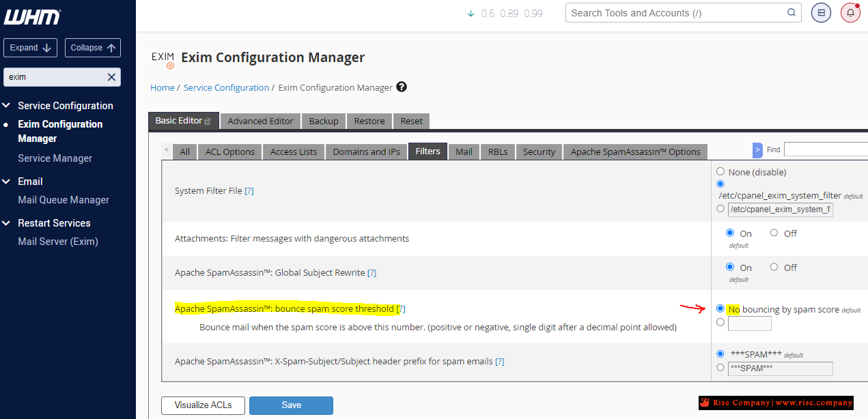Open Exim Configuration Manager in the sidebar
This screenshot has height=419, width=868.
click(60, 131)
